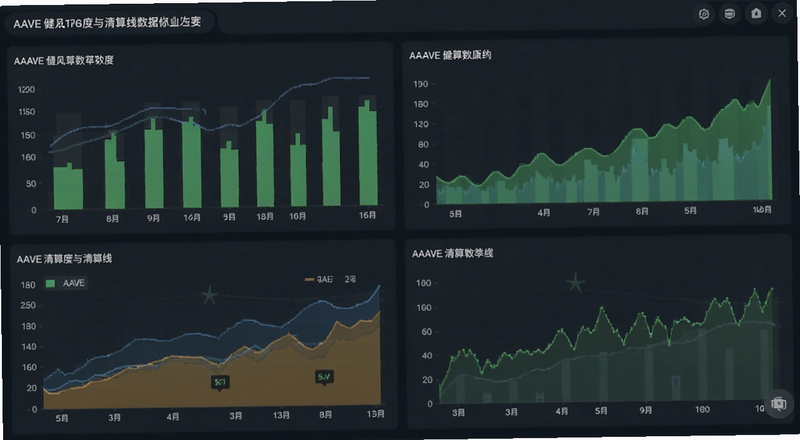Open the floating chat widget icon
Viewport: 800px width, 440px height.
coord(779,404)
